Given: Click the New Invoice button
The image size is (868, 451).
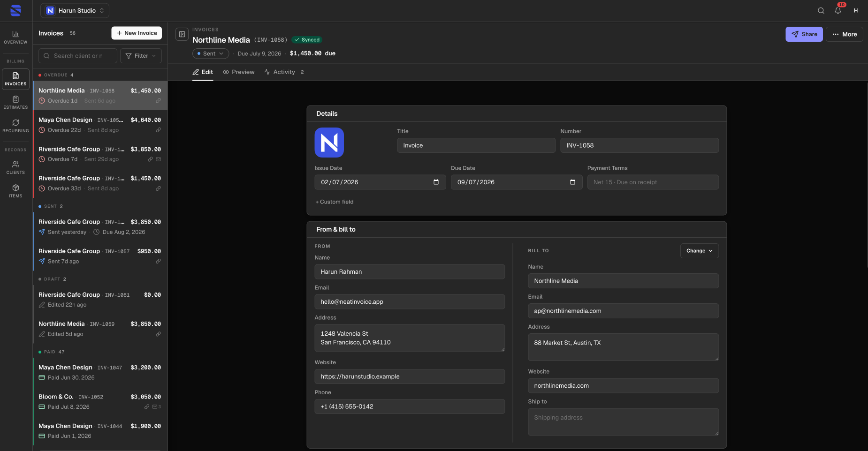Looking at the screenshot, I should coord(137,33).
